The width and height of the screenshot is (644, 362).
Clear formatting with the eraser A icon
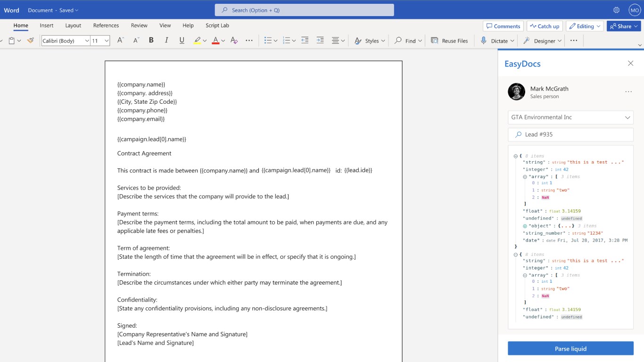click(234, 41)
